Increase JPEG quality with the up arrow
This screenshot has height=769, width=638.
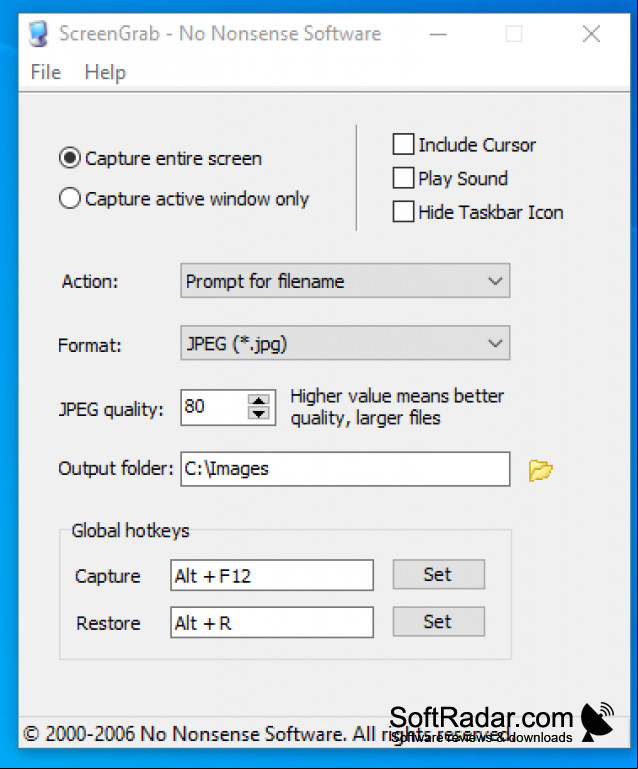259,400
